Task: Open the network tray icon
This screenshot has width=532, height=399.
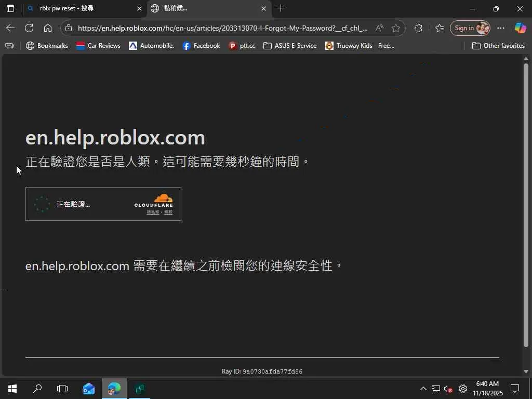Action: (x=436, y=389)
